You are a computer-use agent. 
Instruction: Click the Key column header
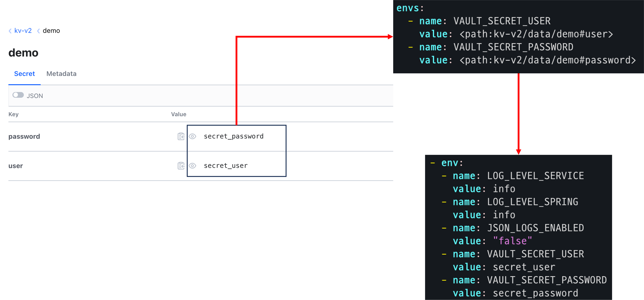tap(14, 114)
